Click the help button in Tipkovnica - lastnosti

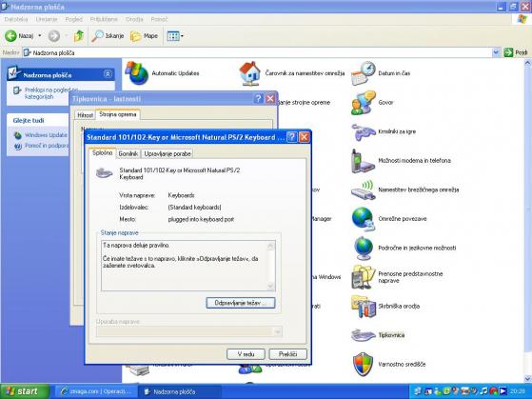258,99
